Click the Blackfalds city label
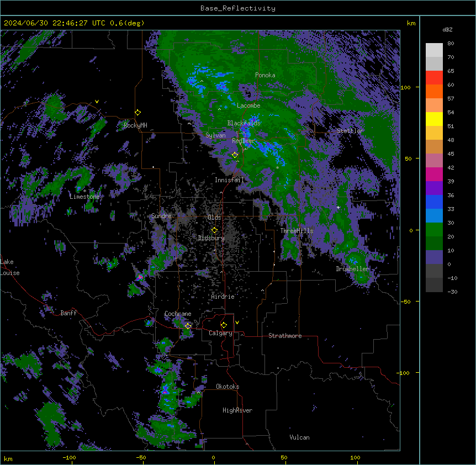476x465 pixels. click(244, 123)
